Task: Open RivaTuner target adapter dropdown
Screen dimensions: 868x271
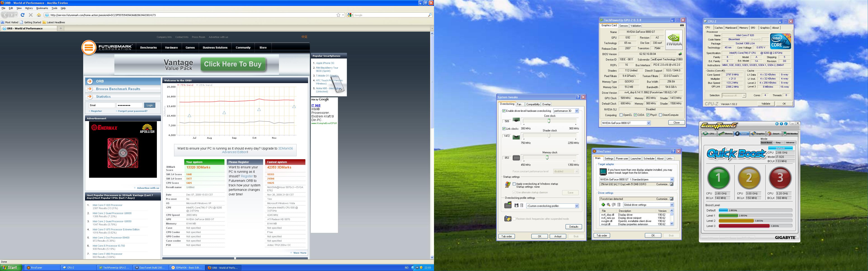Action: pos(672,180)
